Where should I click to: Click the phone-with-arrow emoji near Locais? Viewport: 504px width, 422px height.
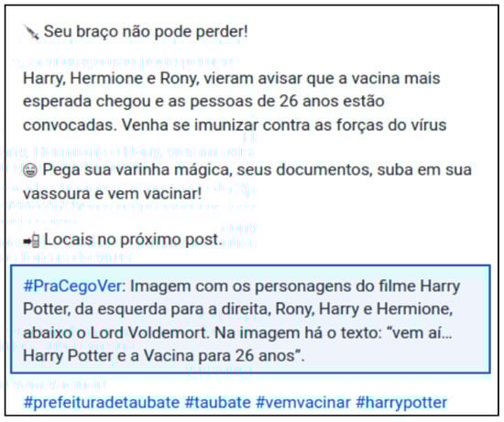point(31,241)
